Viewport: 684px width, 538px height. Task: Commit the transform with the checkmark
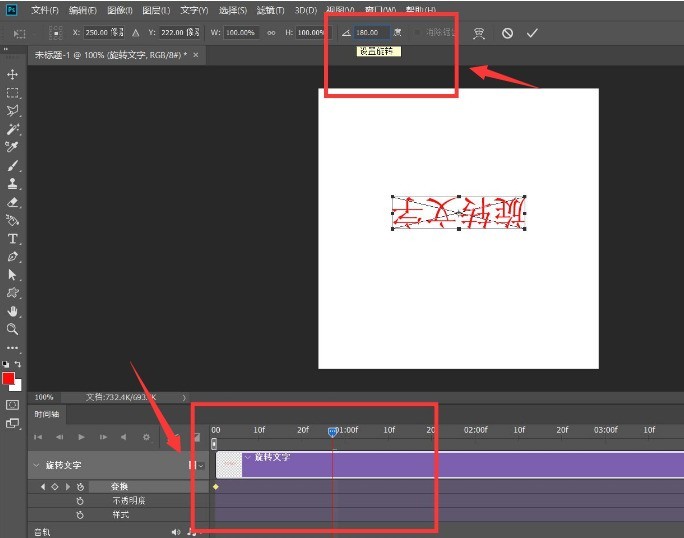[532, 33]
